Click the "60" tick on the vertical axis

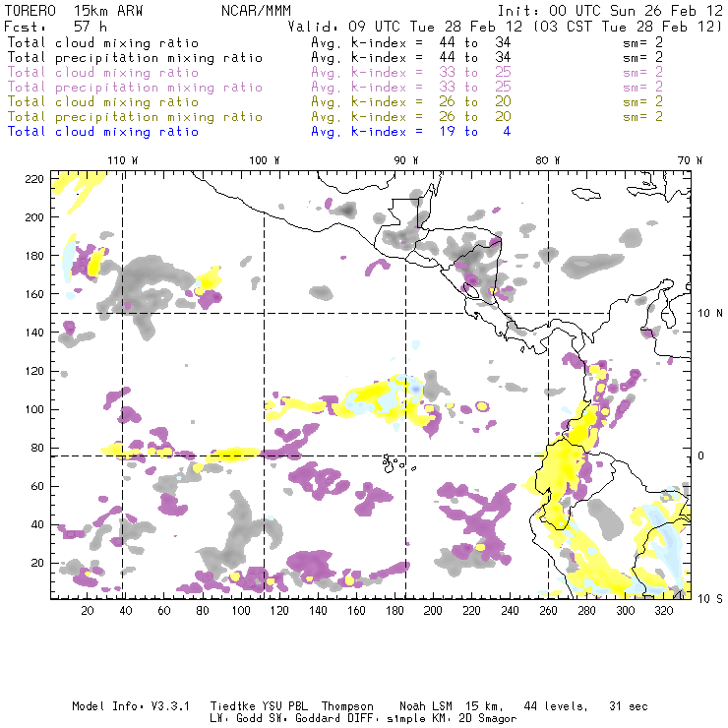[x=37, y=486]
